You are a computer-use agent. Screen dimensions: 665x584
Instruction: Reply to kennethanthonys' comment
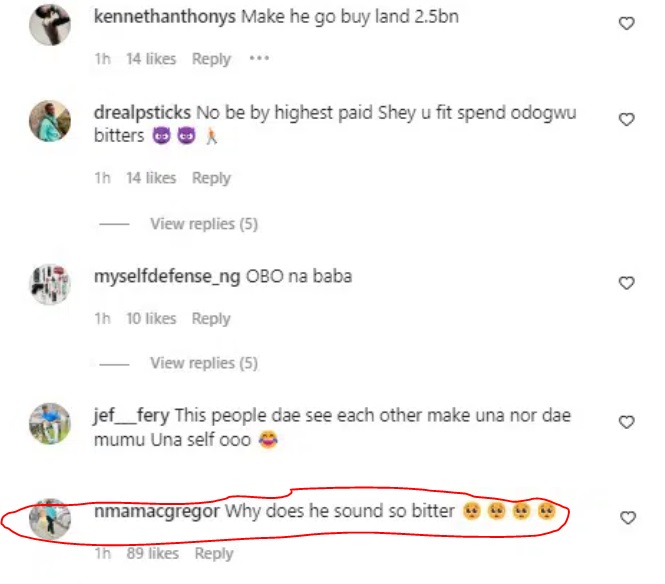tap(211, 59)
